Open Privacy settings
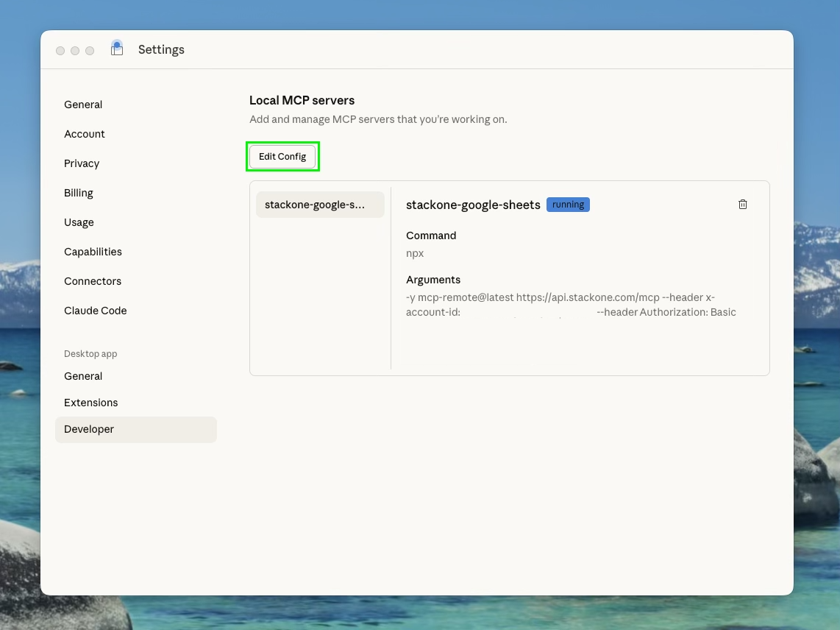Viewport: 840px width, 630px height. (81, 163)
